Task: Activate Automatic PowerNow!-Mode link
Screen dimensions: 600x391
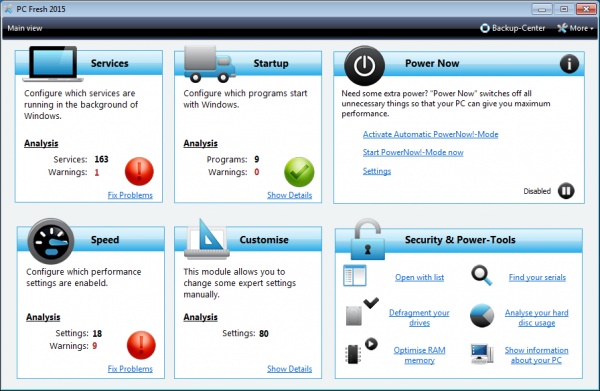Action: pos(430,134)
